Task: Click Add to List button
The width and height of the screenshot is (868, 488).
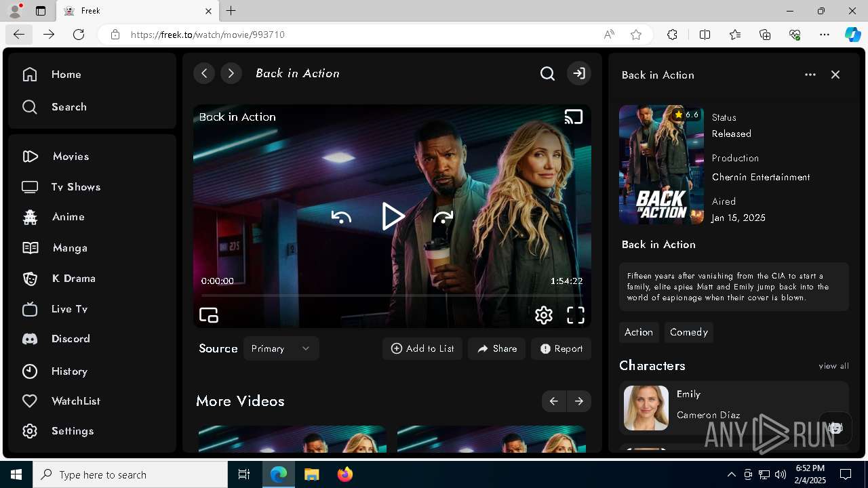Action: click(422, 348)
